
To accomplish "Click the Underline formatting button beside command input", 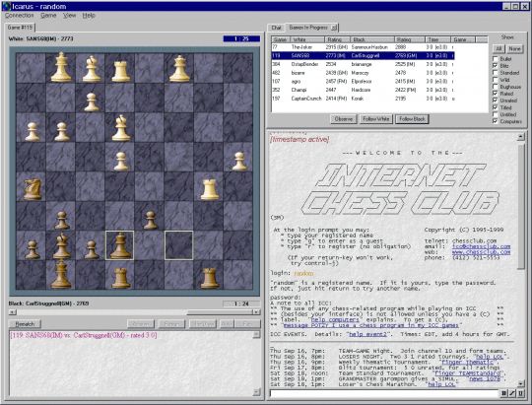I will tap(520, 393).
